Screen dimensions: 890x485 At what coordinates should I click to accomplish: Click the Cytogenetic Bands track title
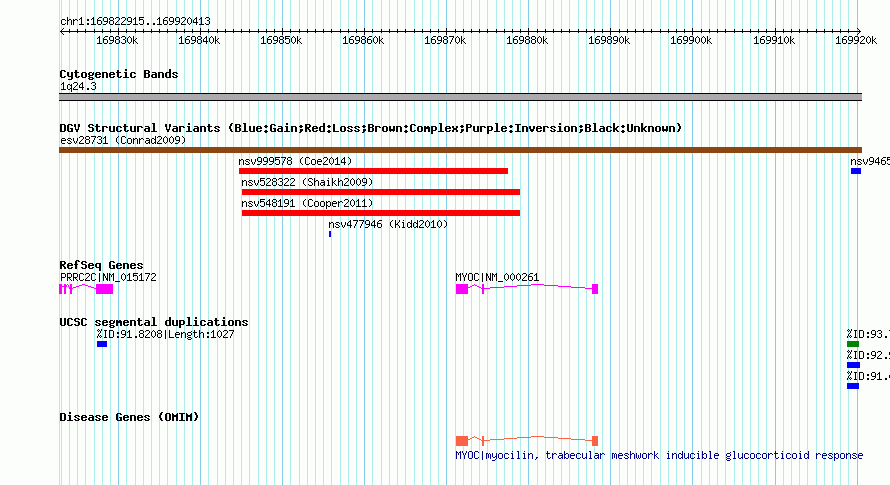pyautogui.click(x=119, y=74)
